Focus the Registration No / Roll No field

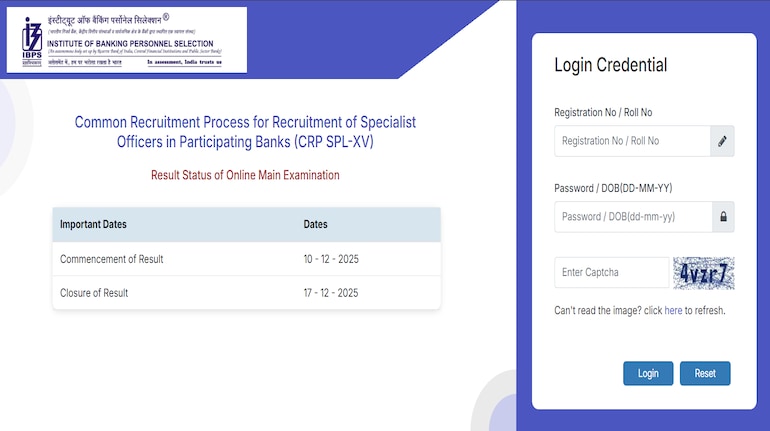tap(632, 141)
